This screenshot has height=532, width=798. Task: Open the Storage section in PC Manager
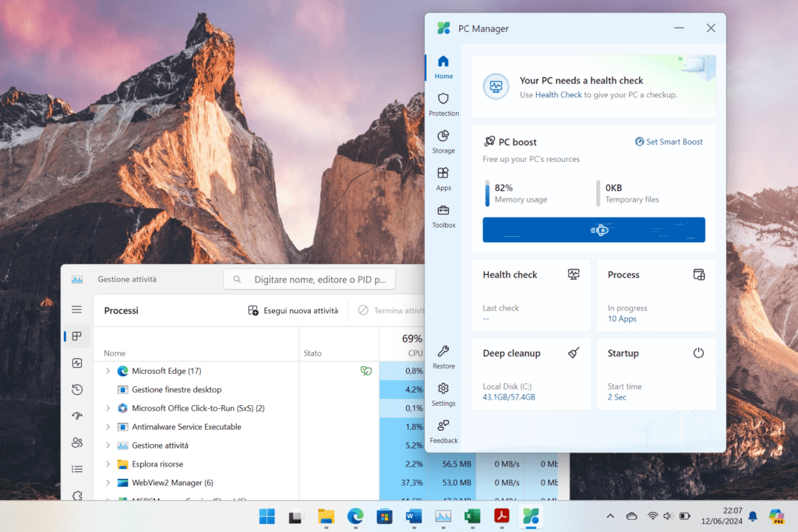(x=443, y=142)
